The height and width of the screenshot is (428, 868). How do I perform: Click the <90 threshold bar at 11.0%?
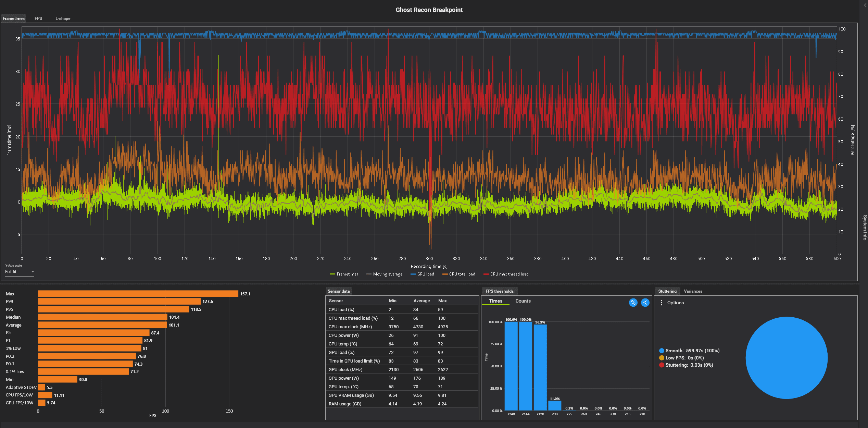pos(555,405)
